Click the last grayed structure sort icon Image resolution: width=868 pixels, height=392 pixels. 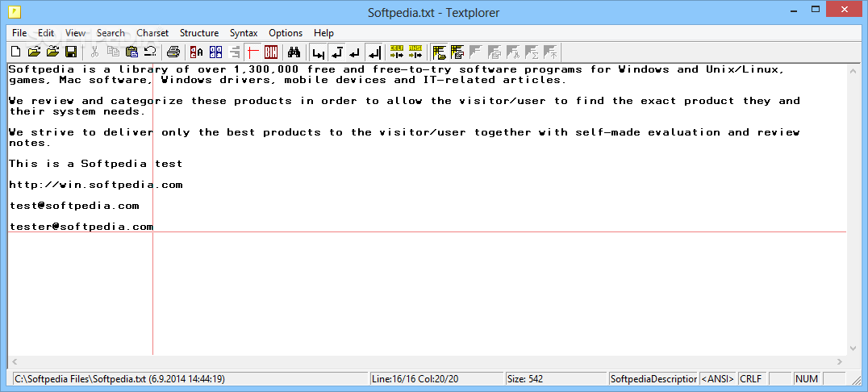click(549, 52)
